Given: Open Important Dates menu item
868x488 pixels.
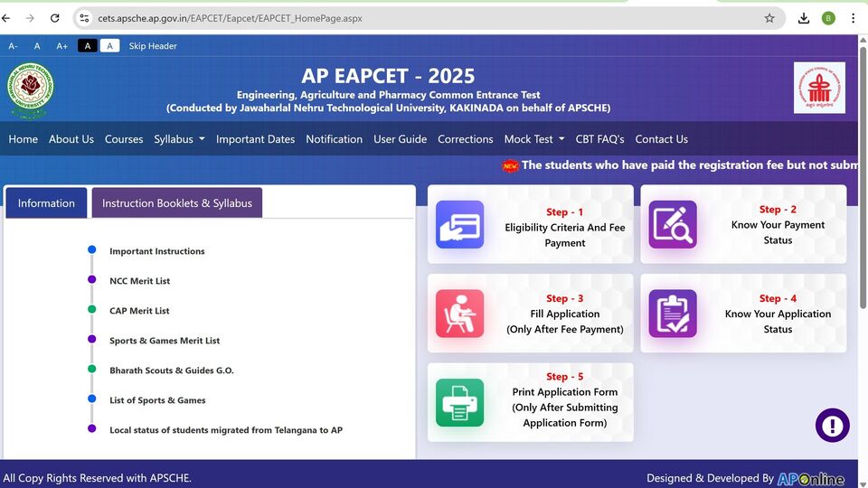Looking at the screenshot, I should click(x=255, y=139).
